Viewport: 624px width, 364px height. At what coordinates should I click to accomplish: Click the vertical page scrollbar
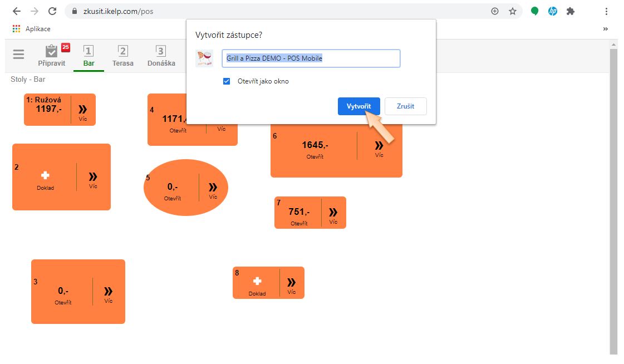(x=614, y=200)
